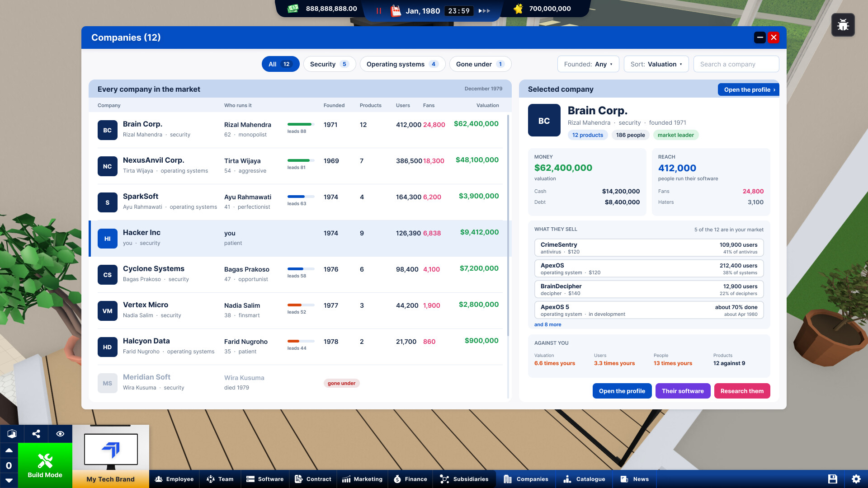Image resolution: width=868 pixels, height=488 pixels.
Task: Open My Tech Brand thumbnail
Action: [111, 456]
